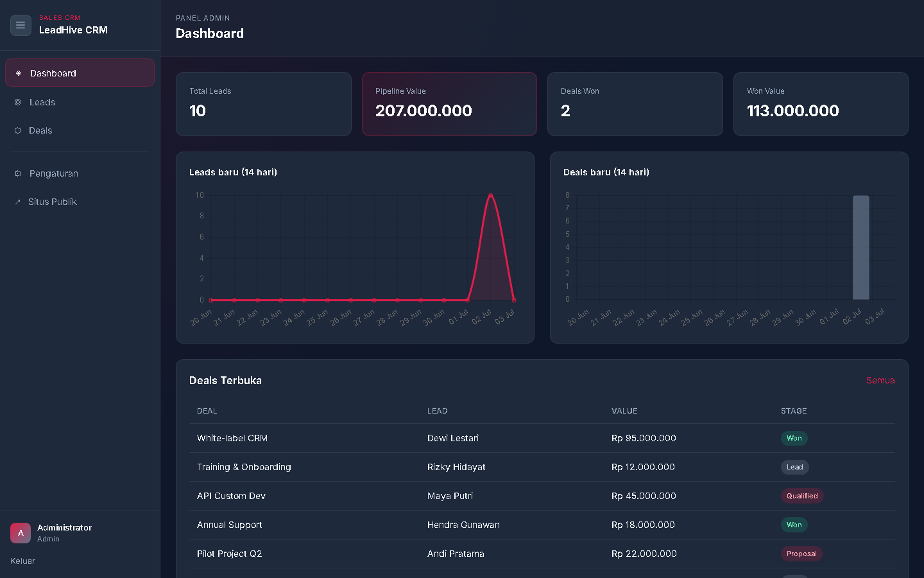Click lead name Dewi Lestari
Screen dimensions: 924x578
pos(453,438)
